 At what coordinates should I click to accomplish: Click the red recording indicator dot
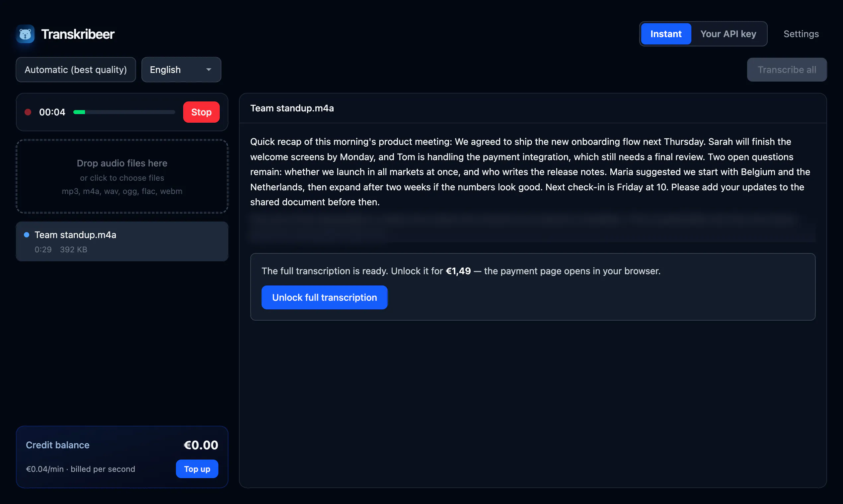tap(28, 112)
